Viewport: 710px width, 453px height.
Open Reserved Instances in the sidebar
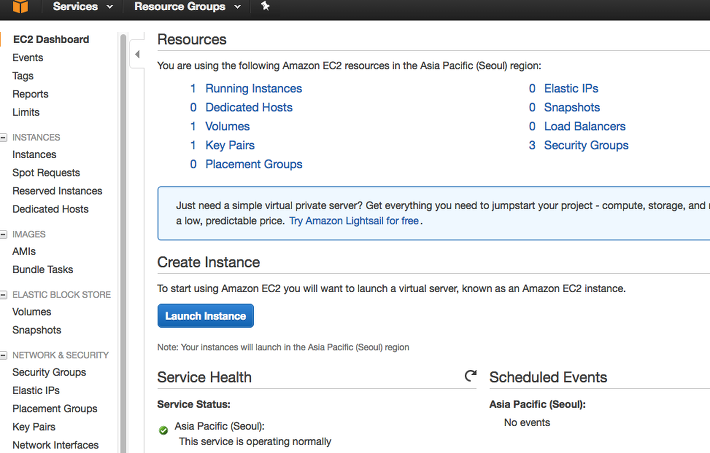(x=57, y=191)
